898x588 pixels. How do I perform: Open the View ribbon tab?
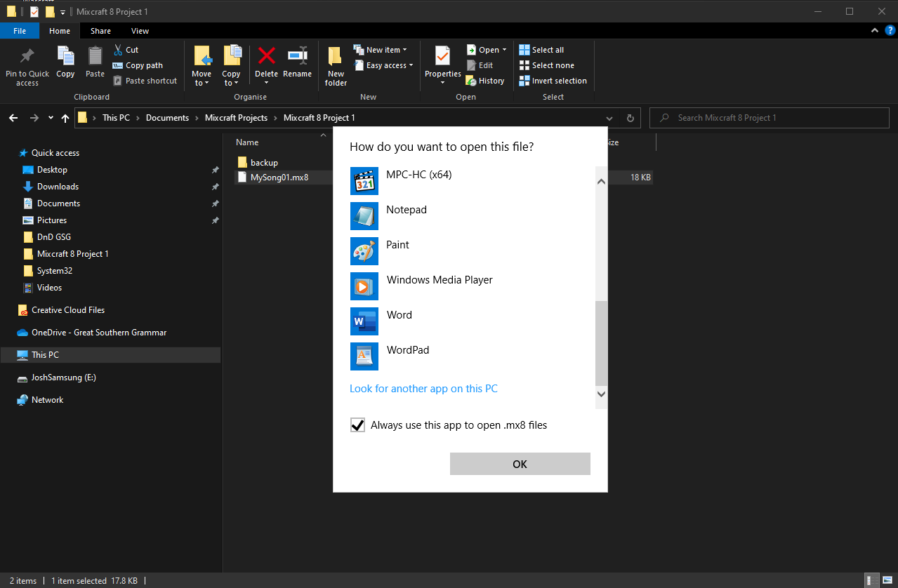140,31
